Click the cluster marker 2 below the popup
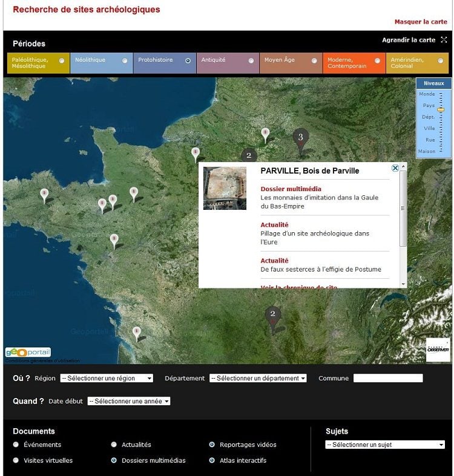This screenshot has height=476, width=454. tap(272, 315)
